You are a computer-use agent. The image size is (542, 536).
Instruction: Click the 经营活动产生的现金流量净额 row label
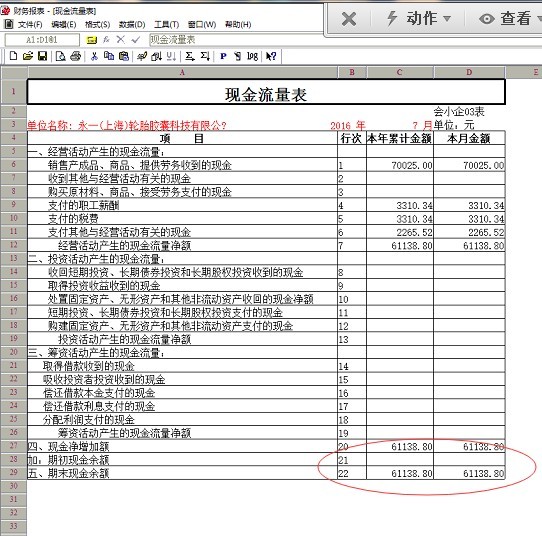pos(124,245)
